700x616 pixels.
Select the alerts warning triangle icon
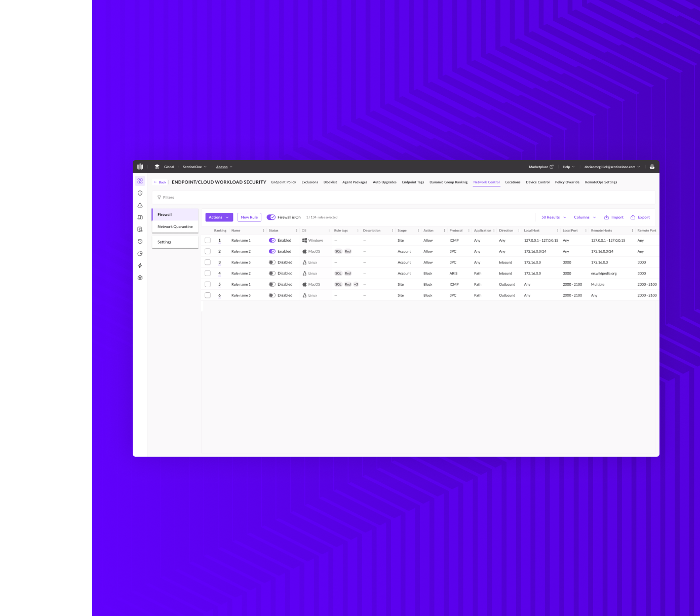click(140, 205)
